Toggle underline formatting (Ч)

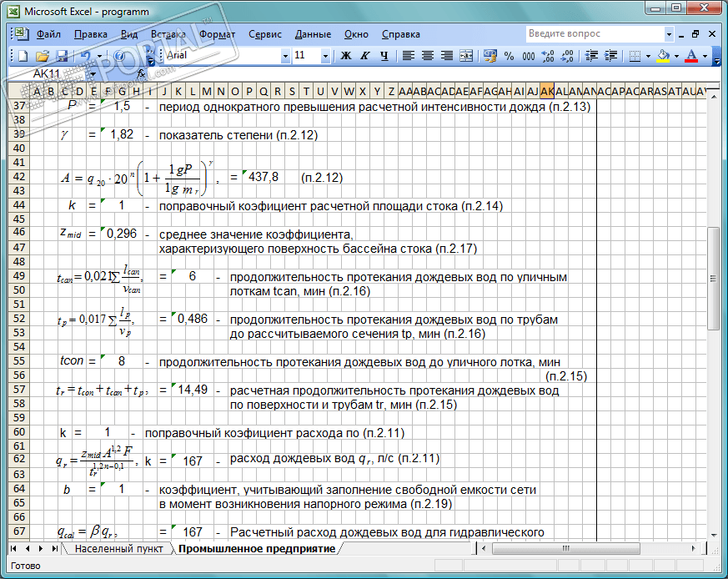pos(384,56)
